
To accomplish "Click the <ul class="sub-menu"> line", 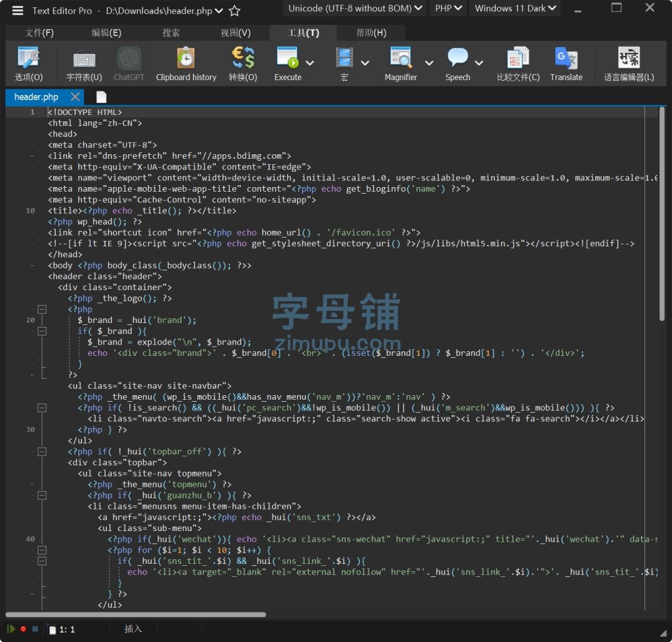I will 150,528.
